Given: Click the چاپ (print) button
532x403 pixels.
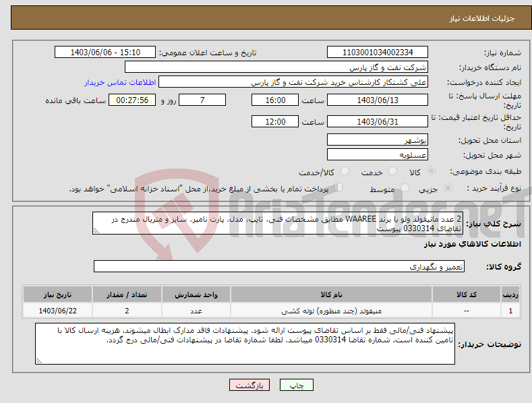Looking at the screenshot, I should [296, 385].
